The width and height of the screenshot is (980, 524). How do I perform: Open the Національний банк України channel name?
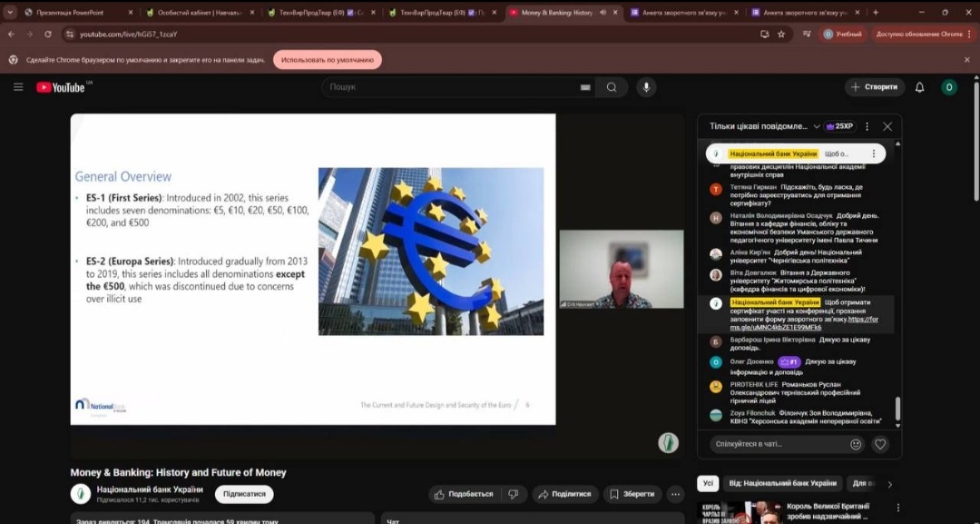150,489
